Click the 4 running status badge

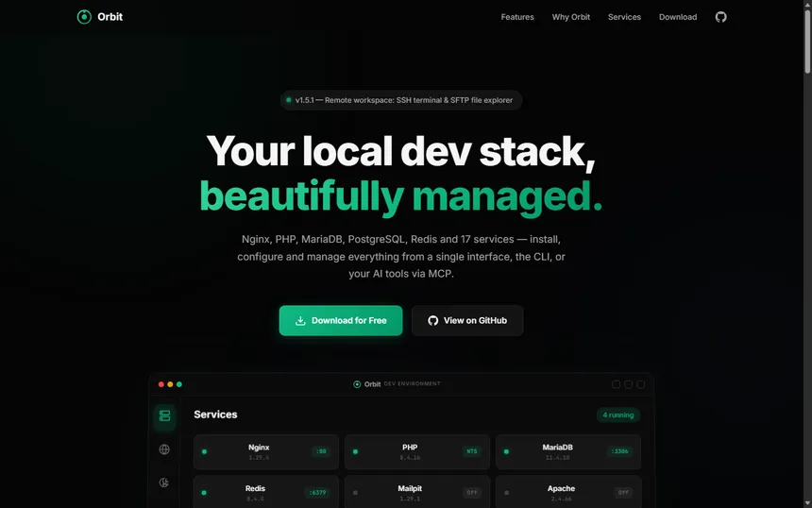pyautogui.click(x=618, y=415)
